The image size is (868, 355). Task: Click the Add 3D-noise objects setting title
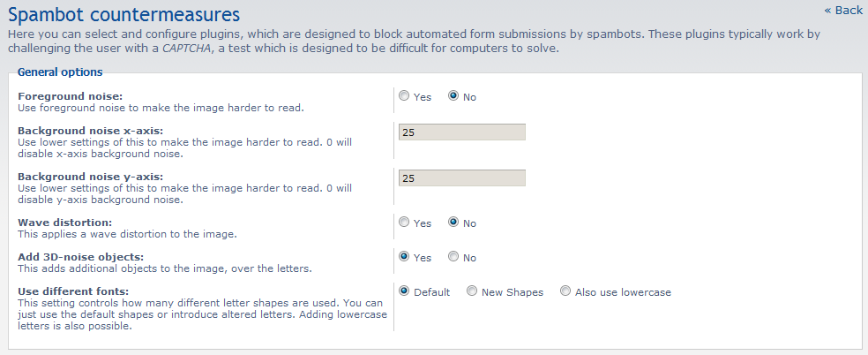click(80, 256)
